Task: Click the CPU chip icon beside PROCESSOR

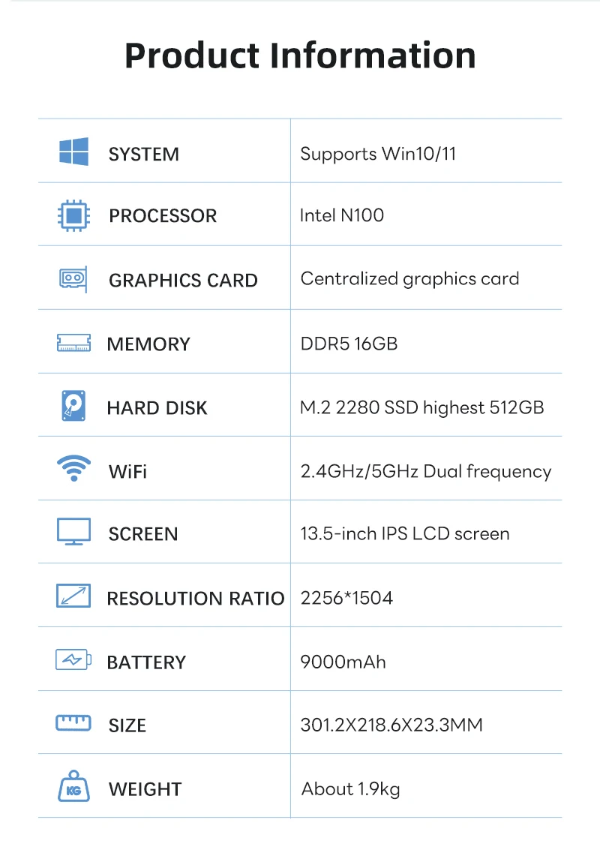Action: (73, 215)
